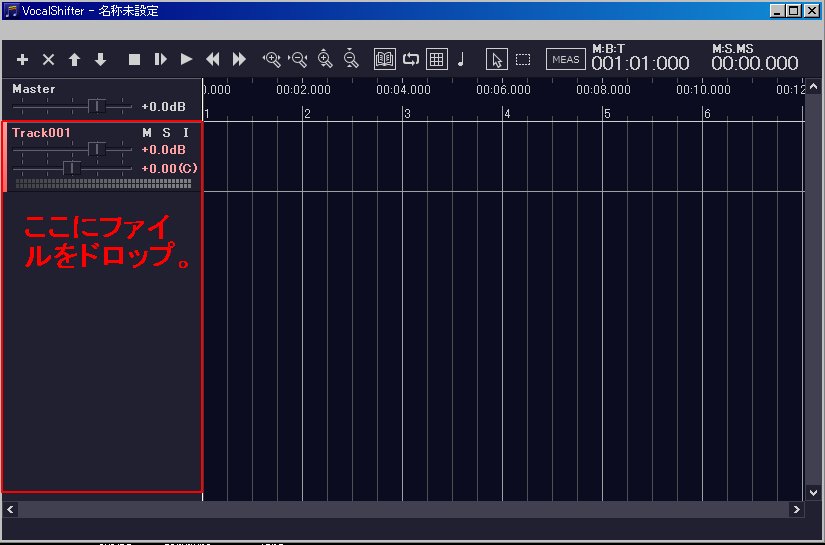Select the dashed range selection tool
825x545 pixels.
(523, 59)
